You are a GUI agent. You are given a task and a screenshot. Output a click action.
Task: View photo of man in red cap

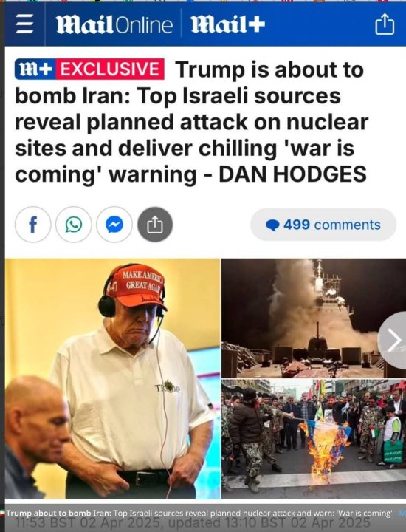point(112,378)
